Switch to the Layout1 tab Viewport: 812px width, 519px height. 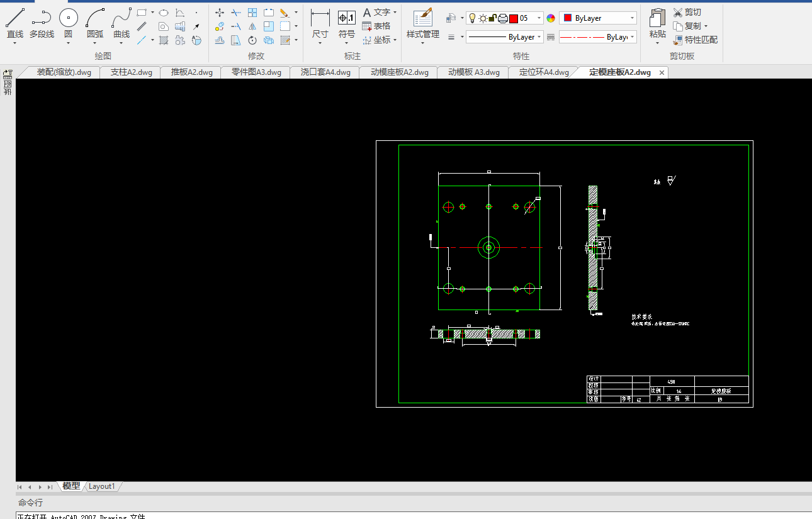101,486
